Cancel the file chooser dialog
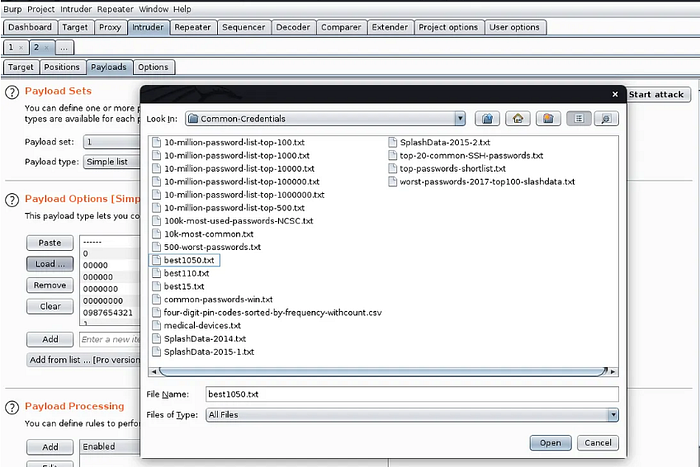 [598, 443]
